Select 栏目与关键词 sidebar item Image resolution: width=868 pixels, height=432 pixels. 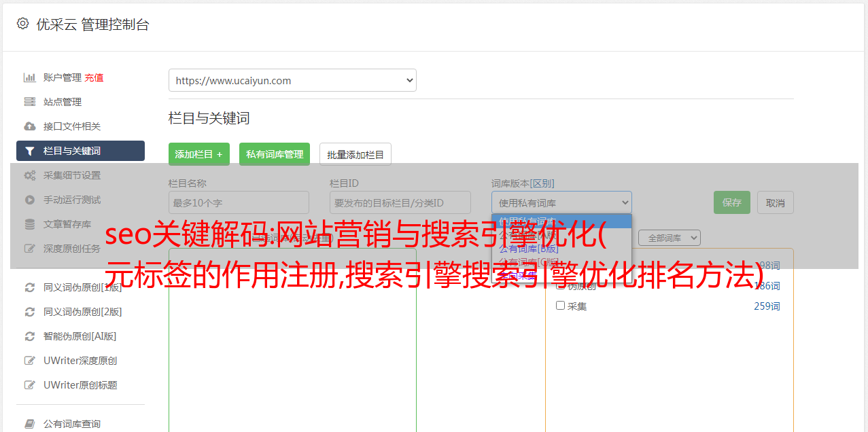click(x=80, y=151)
